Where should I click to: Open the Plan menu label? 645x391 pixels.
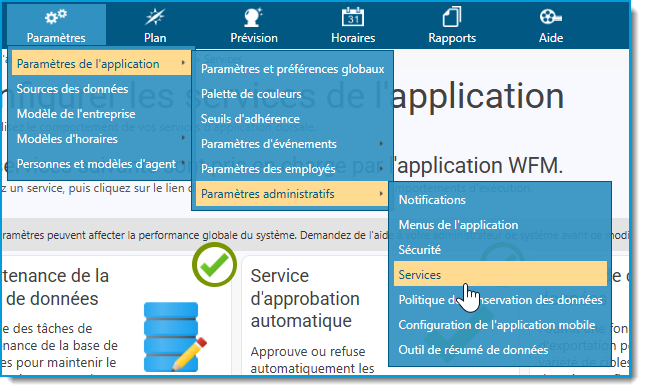155,38
